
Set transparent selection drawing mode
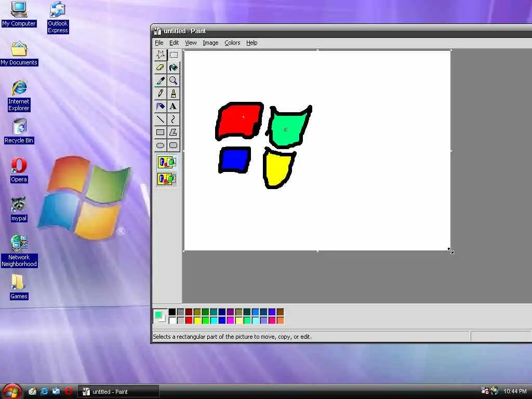coord(167,179)
